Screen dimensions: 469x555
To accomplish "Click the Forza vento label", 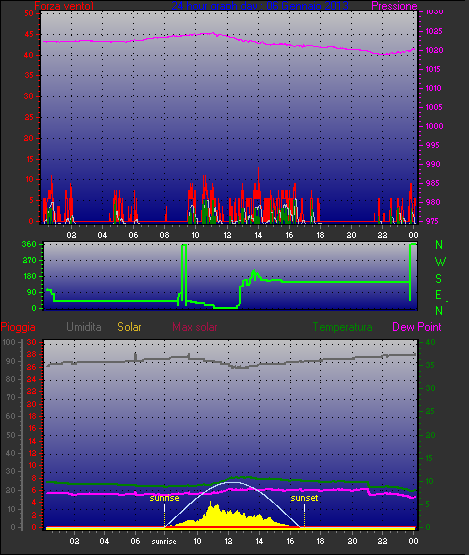I will pos(64,6).
